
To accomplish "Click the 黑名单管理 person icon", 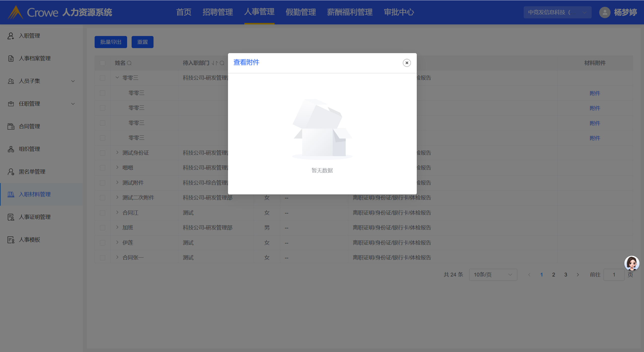I will click(11, 172).
